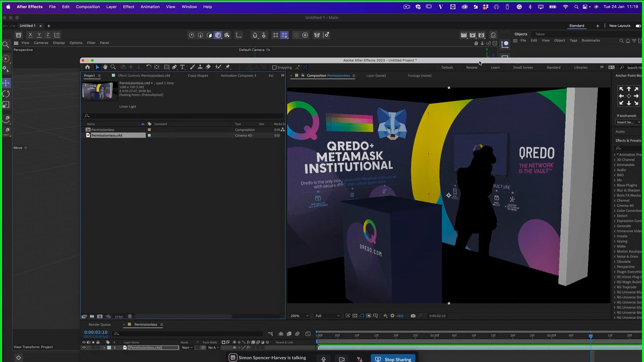Choose the Rotation tool
This screenshot has width=644, height=362.
149,67
